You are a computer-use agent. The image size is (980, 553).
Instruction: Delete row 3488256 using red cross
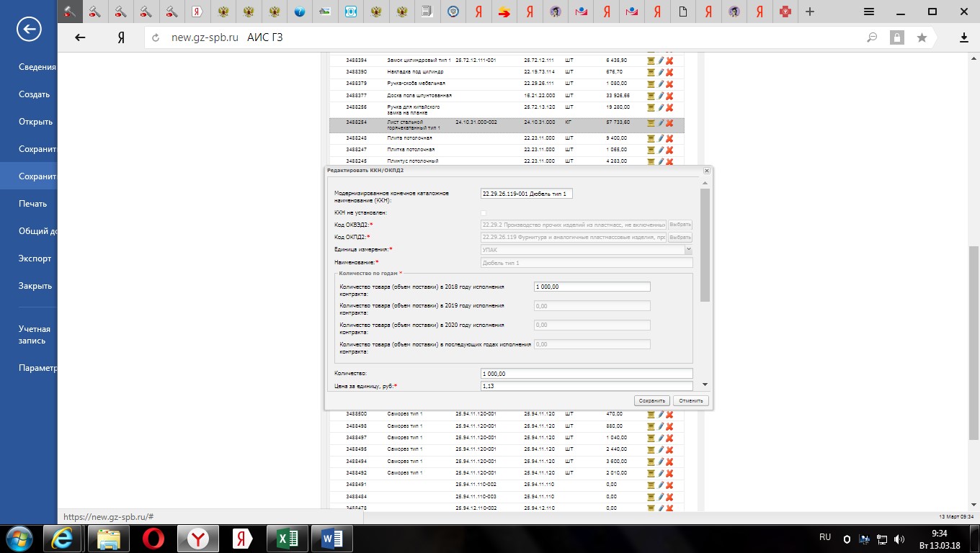click(x=669, y=107)
